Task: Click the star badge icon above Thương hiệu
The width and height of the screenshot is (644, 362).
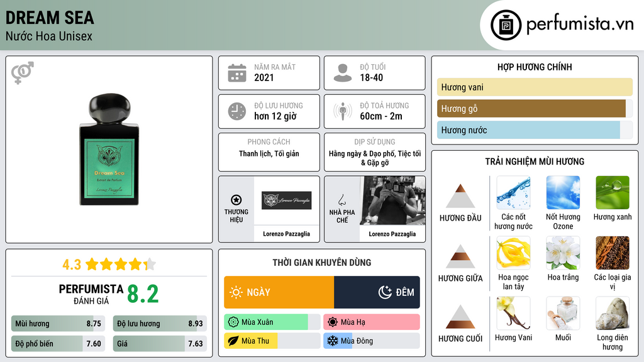Action: click(x=236, y=200)
